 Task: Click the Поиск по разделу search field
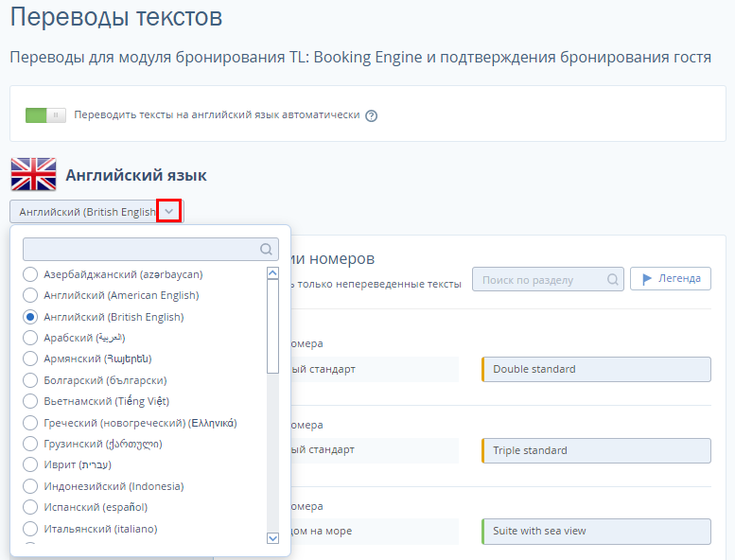pos(541,279)
